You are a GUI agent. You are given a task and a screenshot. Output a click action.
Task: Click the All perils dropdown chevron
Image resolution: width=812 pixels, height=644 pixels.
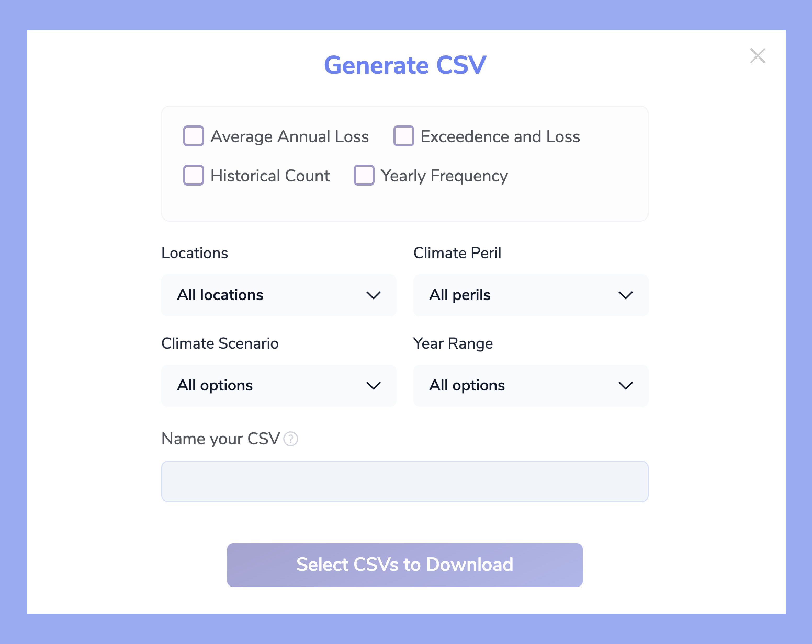point(627,295)
